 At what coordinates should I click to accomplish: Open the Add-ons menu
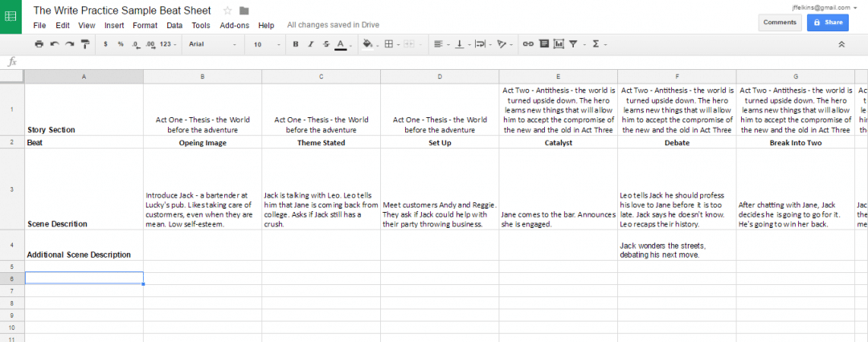click(235, 26)
